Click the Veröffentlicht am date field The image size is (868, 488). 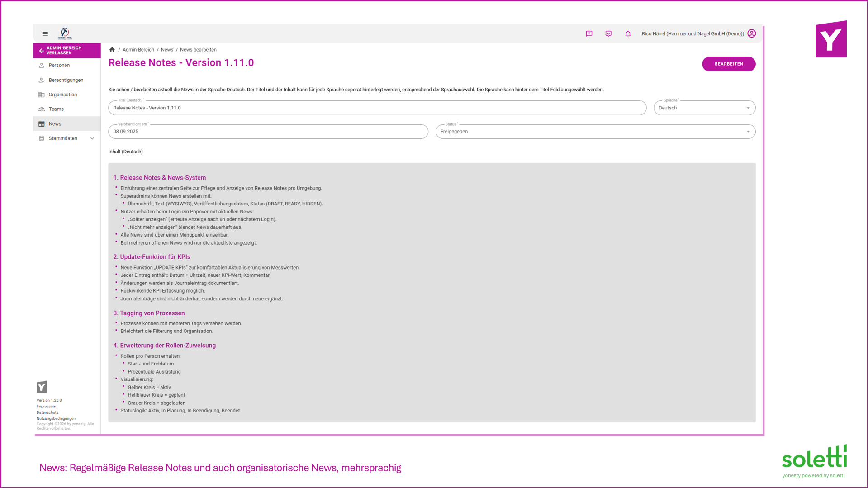pos(268,132)
